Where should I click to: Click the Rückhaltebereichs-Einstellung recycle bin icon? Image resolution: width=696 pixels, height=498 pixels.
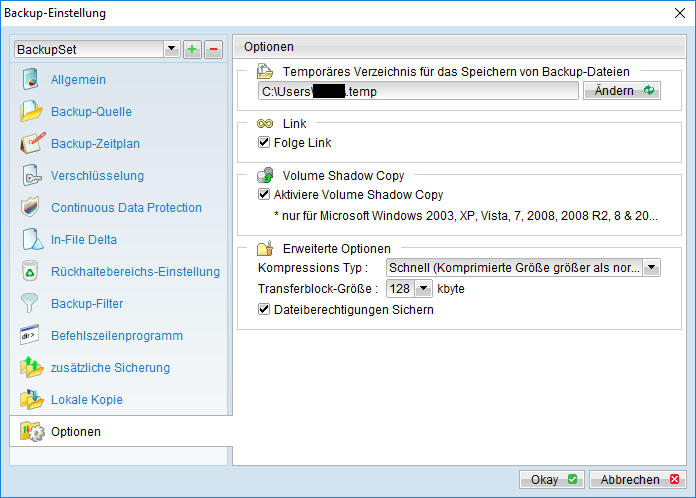(30, 271)
